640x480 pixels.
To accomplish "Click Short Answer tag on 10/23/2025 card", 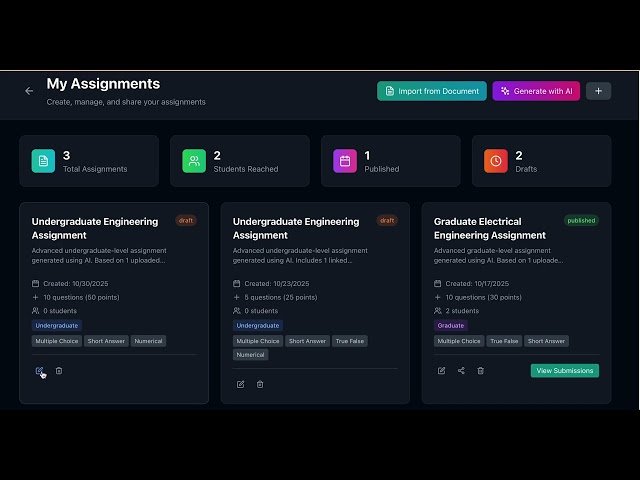I will pyautogui.click(x=307, y=341).
